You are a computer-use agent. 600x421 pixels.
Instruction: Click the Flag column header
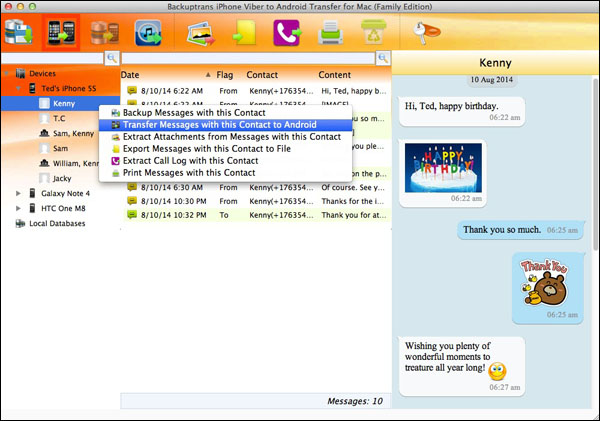click(x=225, y=75)
